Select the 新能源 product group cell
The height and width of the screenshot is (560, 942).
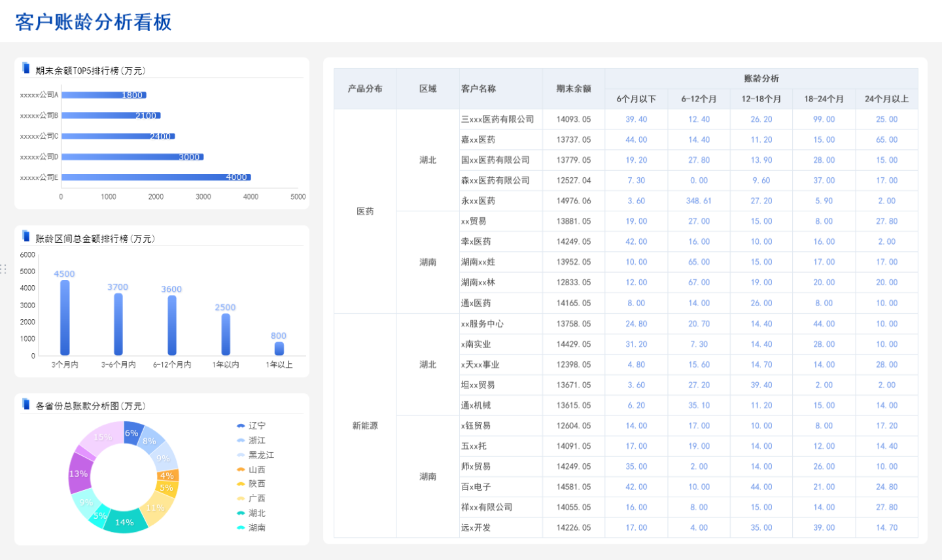pos(364,425)
